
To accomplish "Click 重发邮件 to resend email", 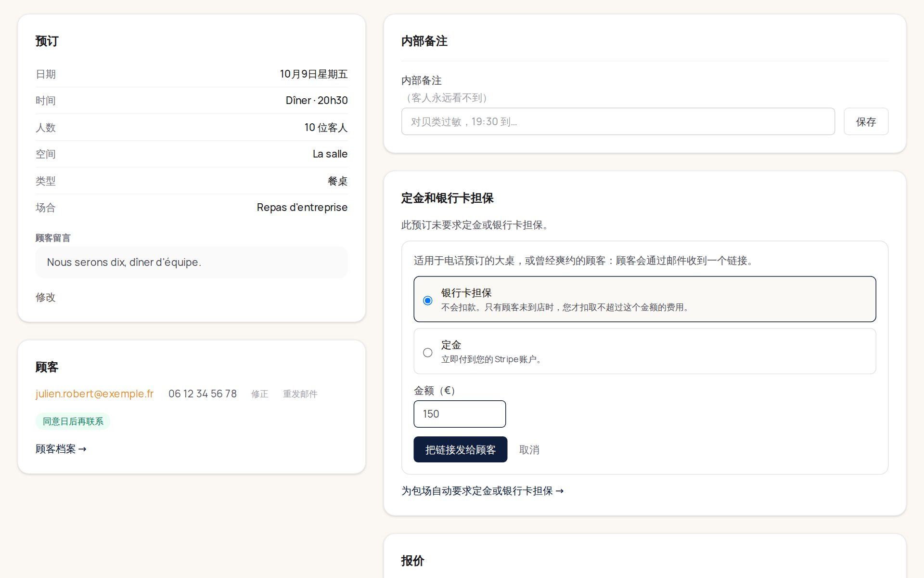I will [300, 394].
